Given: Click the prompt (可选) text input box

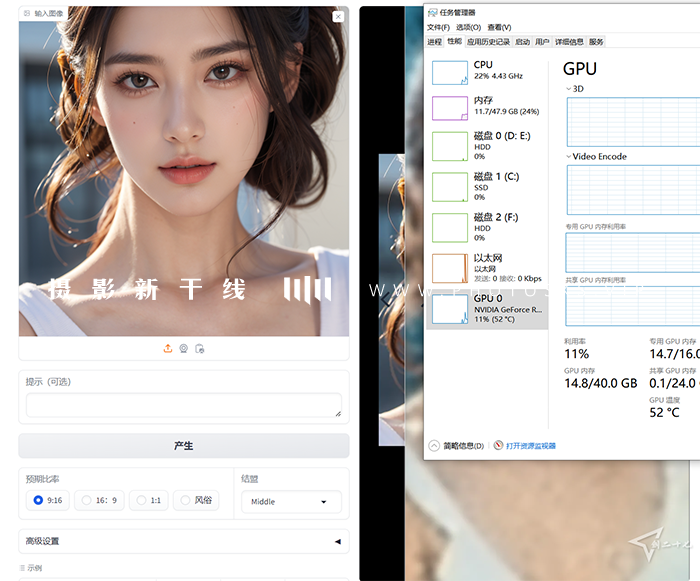Looking at the screenshot, I should pos(183,405).
